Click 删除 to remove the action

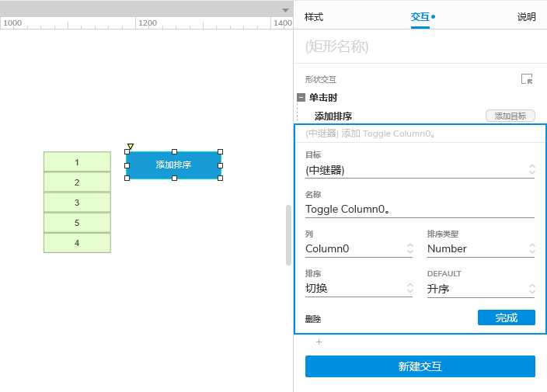(313, 319)
